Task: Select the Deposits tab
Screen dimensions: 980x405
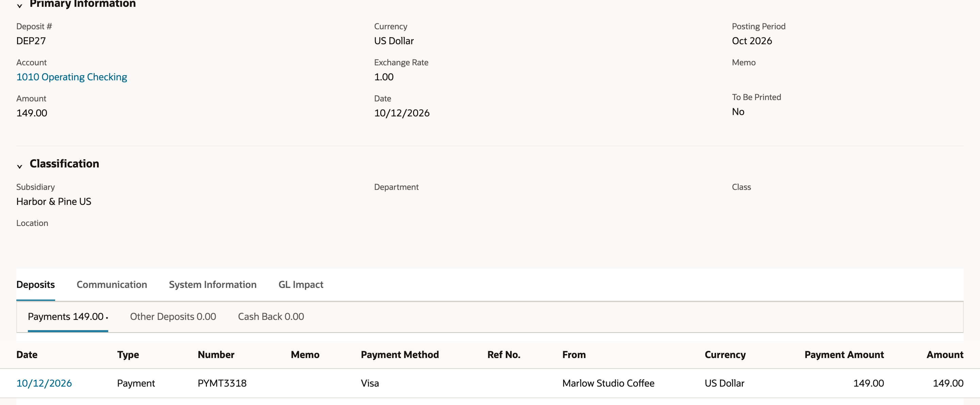Action: 35,284
